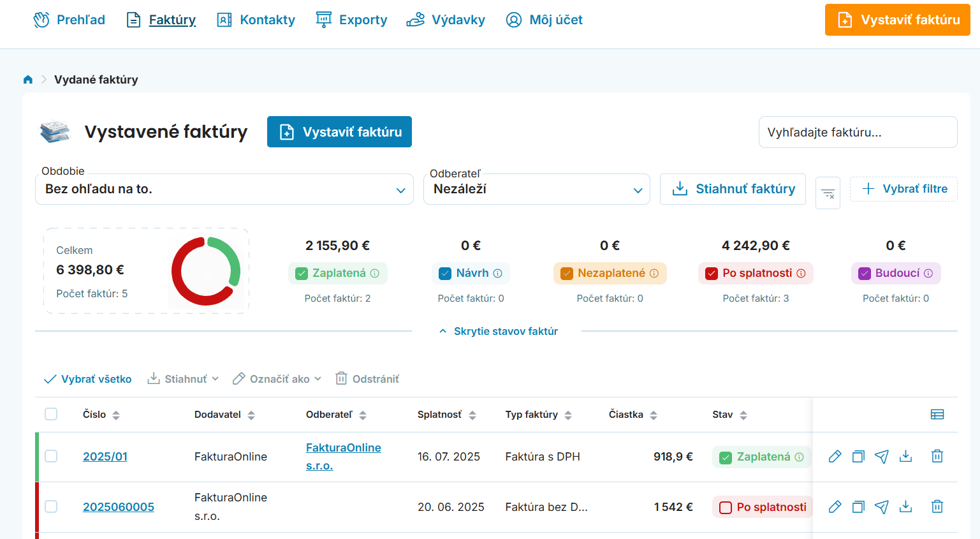Open invoice number 2025060005 link
The width and height of the screenshot is (980, 539).
click(x=119, y=506)
